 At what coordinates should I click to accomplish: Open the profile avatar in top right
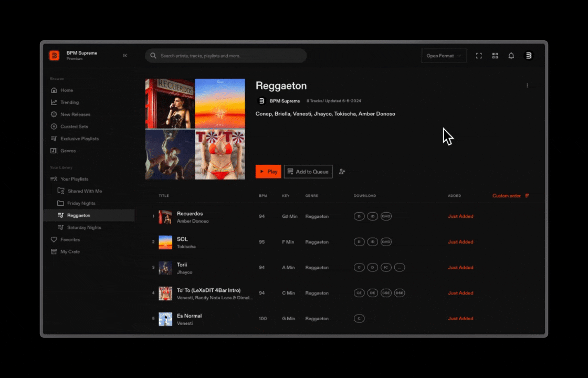pyautogui.click(x=528, y=56)
